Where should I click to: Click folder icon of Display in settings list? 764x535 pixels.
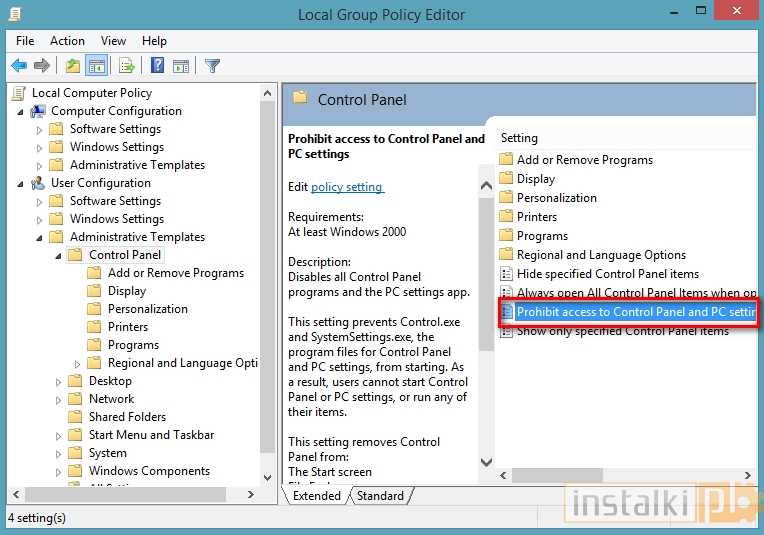pyautogui.click(x=506, y=178)
